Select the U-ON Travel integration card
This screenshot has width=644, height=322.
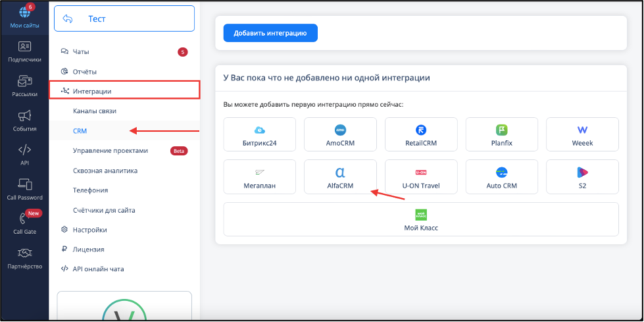[x=421, y=177]
